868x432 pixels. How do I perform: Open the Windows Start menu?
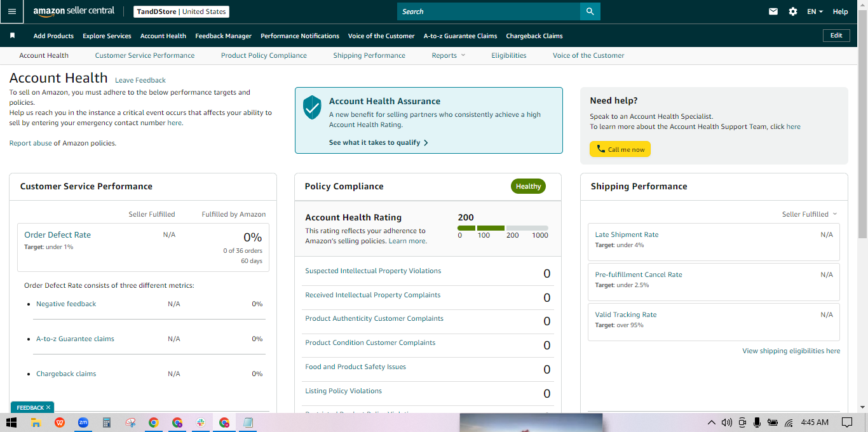pyautogui.click(x=11, y=422)
